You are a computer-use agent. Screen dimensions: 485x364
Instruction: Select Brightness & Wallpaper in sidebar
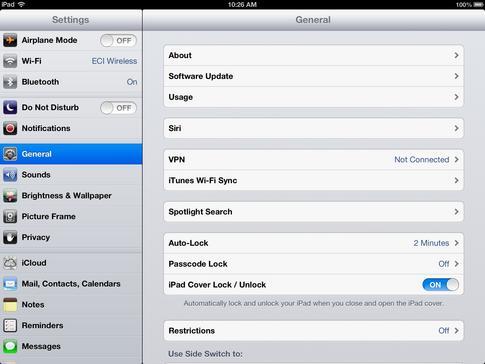pos(71,196)
